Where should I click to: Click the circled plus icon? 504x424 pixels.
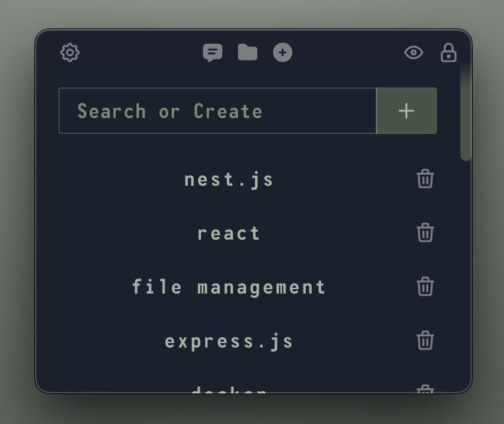(x=283, y=52)
